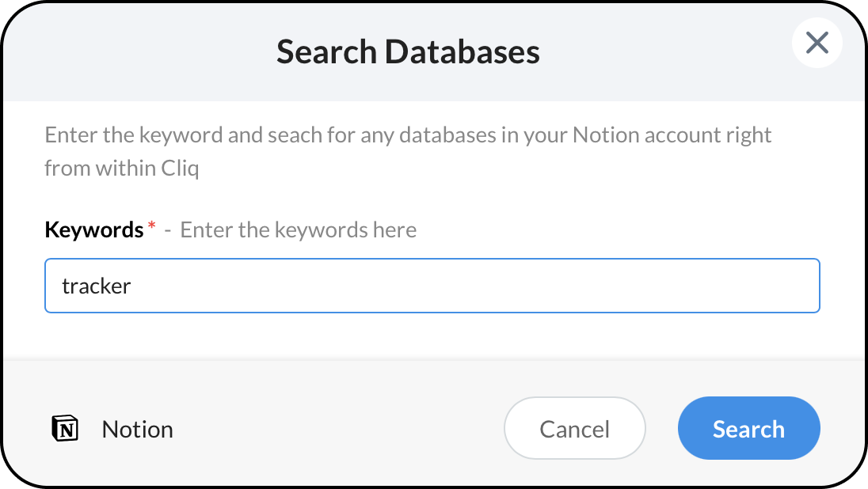Click the bold Keywords label
Viewport: 868px width, 489px height.
point(94,229)
